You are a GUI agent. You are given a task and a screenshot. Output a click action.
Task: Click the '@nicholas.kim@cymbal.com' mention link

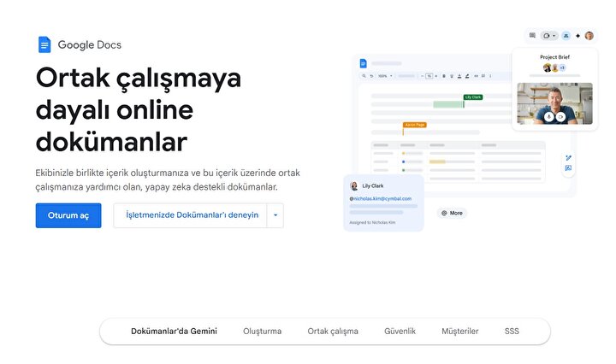(381, 198)
